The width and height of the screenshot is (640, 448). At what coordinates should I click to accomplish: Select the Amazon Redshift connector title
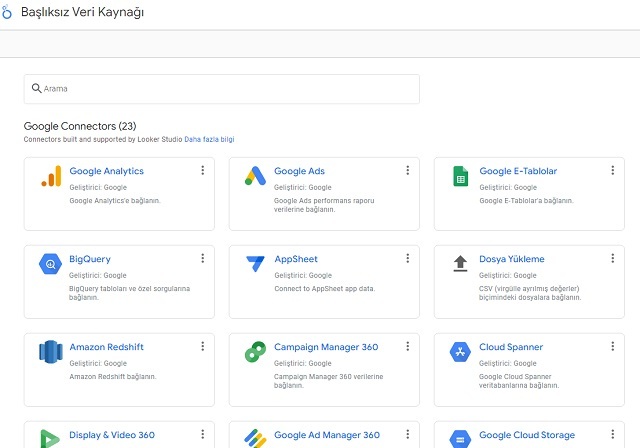(107, 347)
